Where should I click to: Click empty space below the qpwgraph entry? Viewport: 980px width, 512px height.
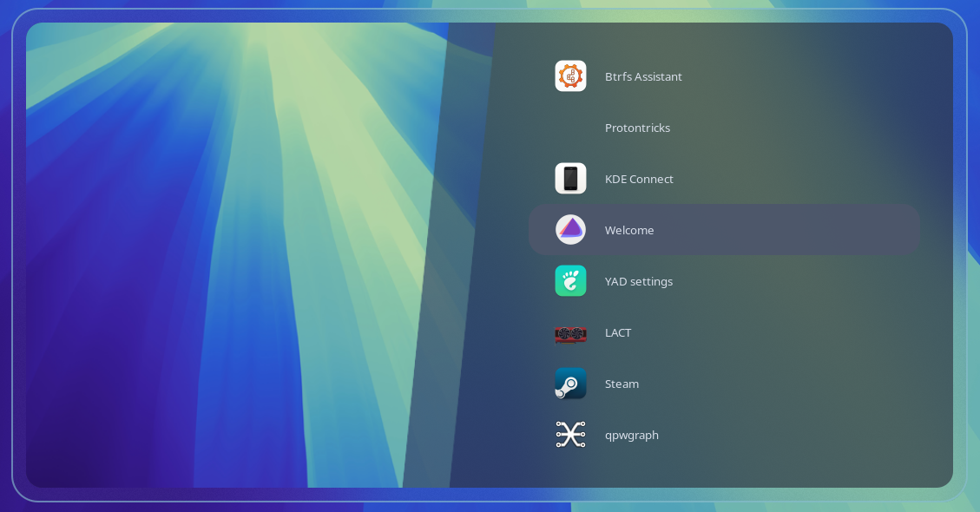point(720,470)
